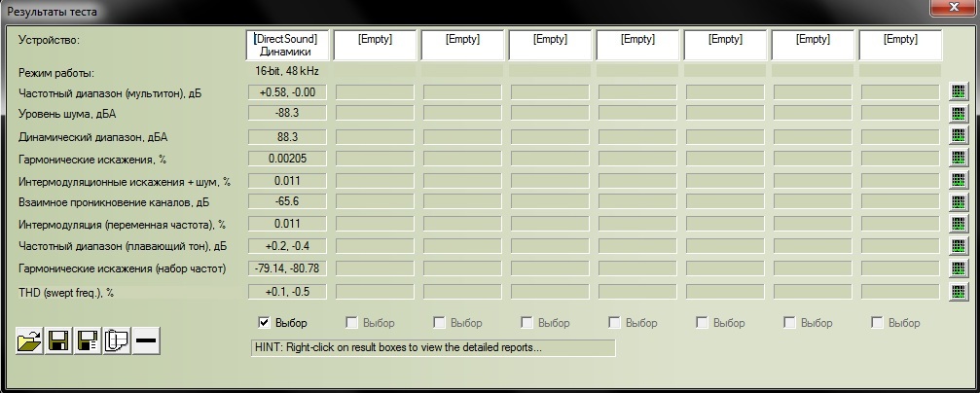Screen dimensions: 980x393
Task: Open the graph for Интермодуляция (переменная частота)
Action: pyautogui.click(x=958, y=224)
